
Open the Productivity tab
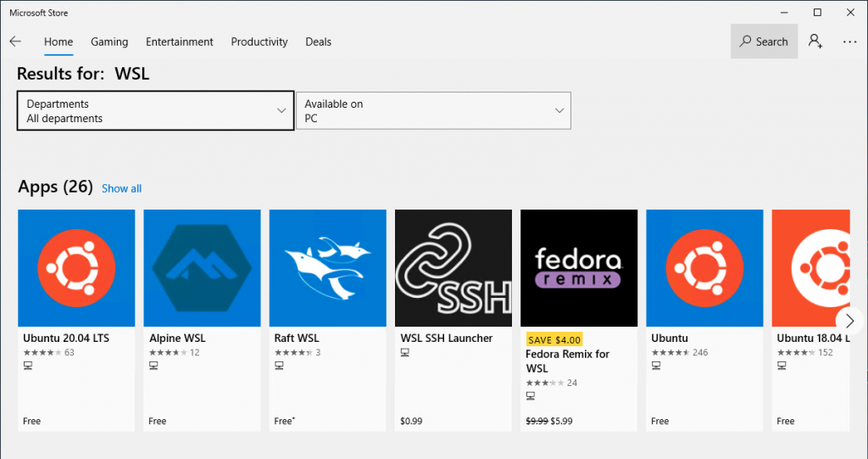click(x=259, y=42)
